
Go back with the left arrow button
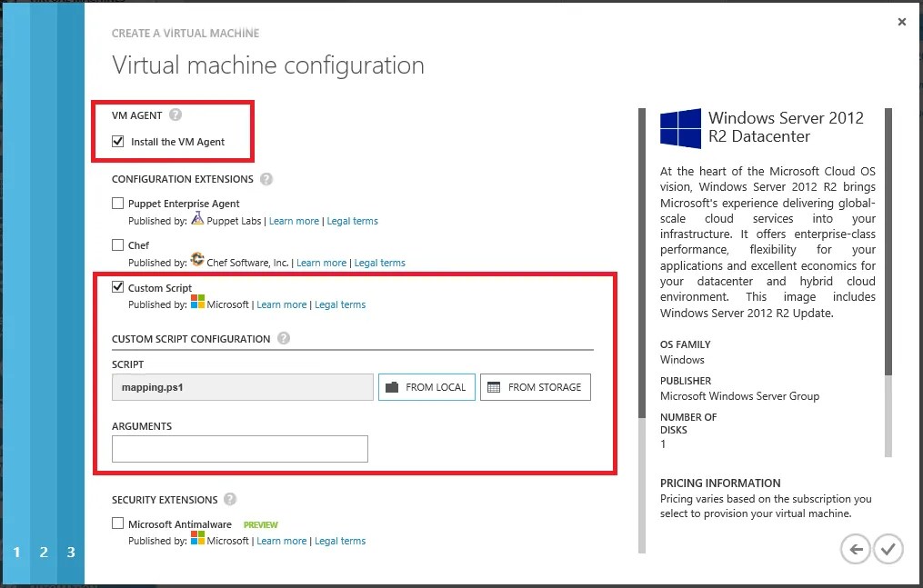[x=856, y=549]
